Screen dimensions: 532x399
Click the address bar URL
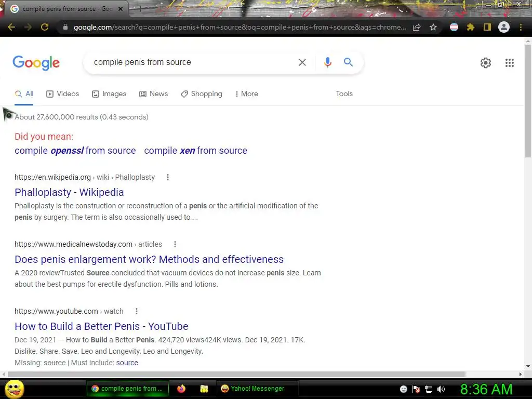tap(240, 27)
